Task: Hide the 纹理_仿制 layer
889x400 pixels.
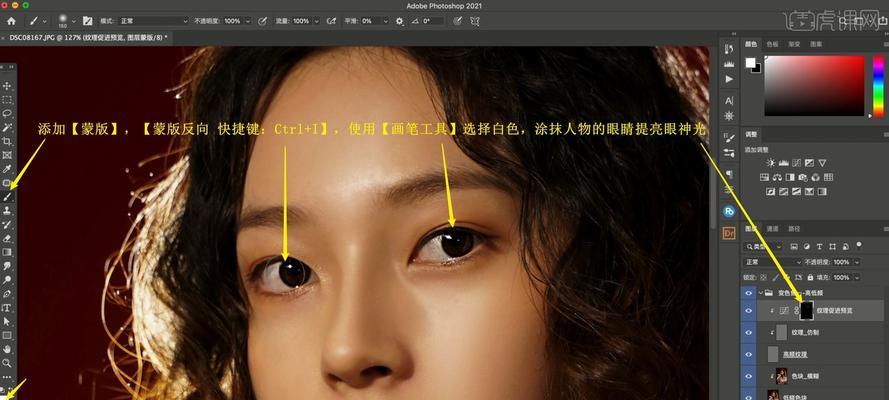Action: click(x=748, y=333)
